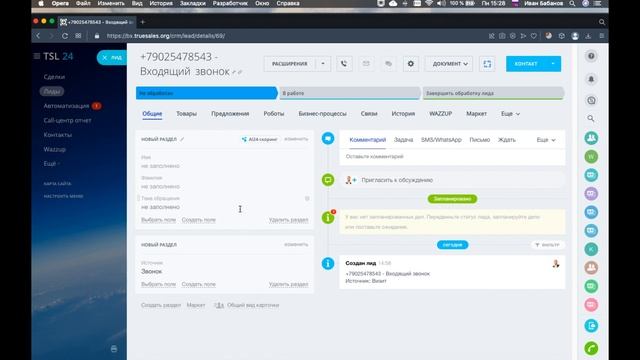Open chat bubbles icon in lead header
Image resolution: width=640 pixels, height=360 pixels.
(x=388, y=64)
